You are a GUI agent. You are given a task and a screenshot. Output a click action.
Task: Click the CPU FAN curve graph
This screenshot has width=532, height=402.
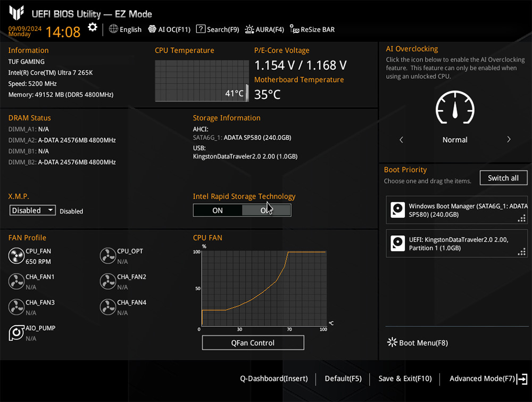tap(264, 288)
